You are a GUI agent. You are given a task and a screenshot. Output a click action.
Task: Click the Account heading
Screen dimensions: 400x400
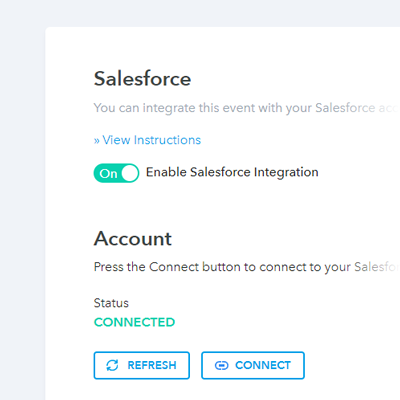click(133, 239)
